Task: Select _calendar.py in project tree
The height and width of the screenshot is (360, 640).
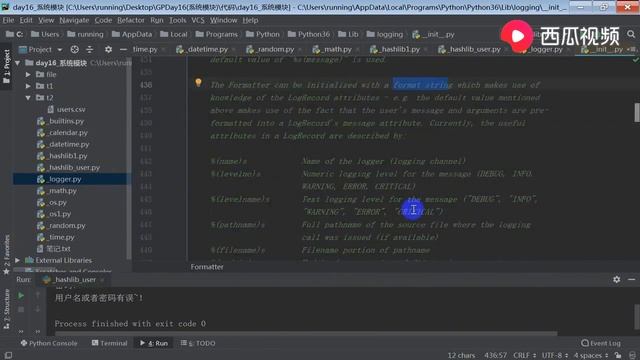Action: point(62,133)
